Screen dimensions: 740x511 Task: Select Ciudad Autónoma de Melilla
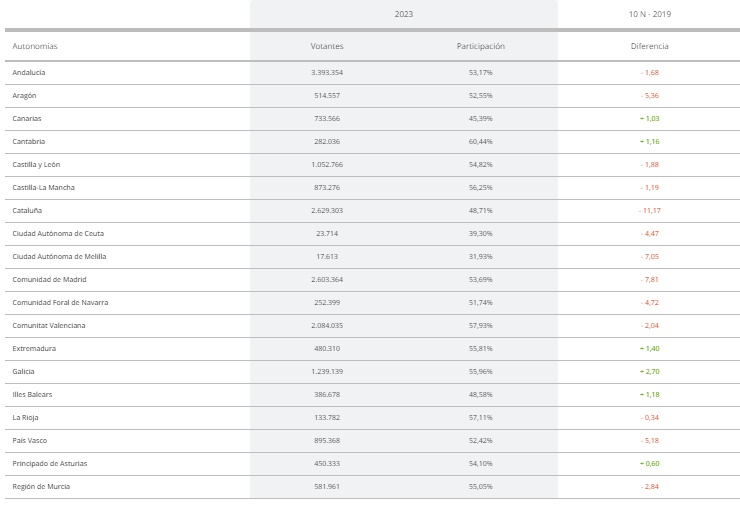(59, 257)
